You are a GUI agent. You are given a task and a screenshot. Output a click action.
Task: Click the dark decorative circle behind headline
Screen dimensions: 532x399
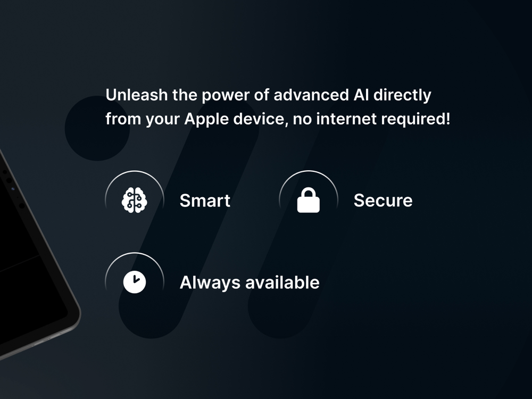97,128
